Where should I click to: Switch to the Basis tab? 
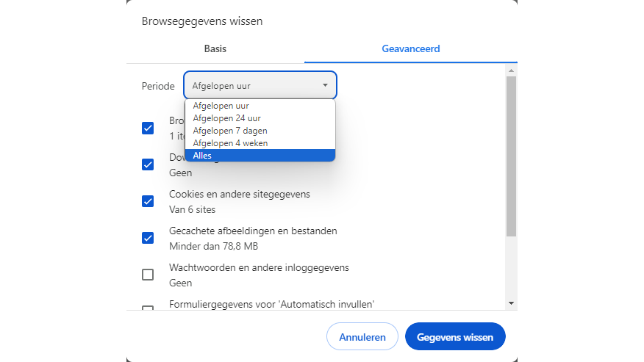point(215,49)
